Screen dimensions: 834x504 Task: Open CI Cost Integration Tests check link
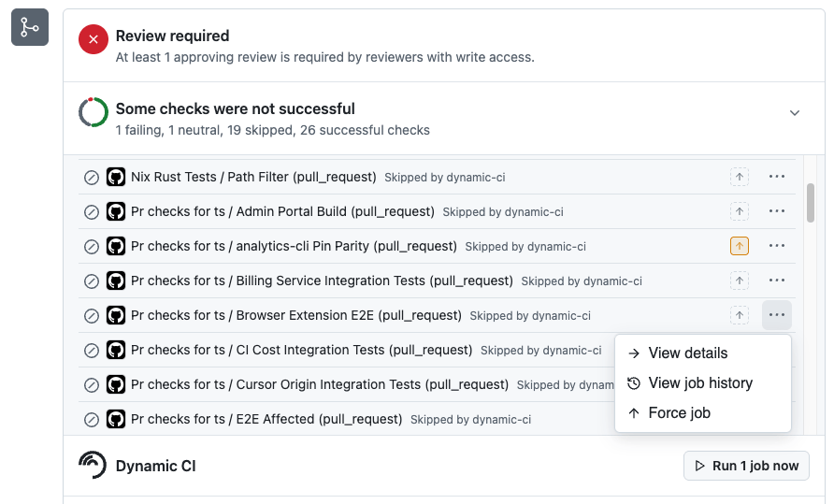(302, 350)
